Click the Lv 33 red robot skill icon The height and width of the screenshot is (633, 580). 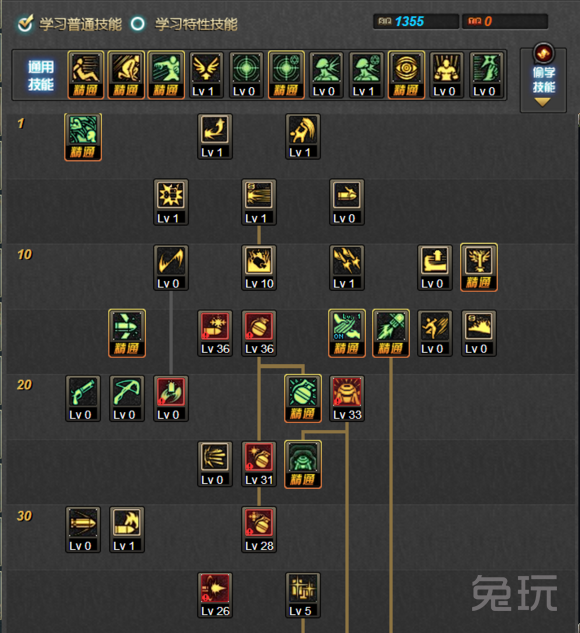[347, 398]
